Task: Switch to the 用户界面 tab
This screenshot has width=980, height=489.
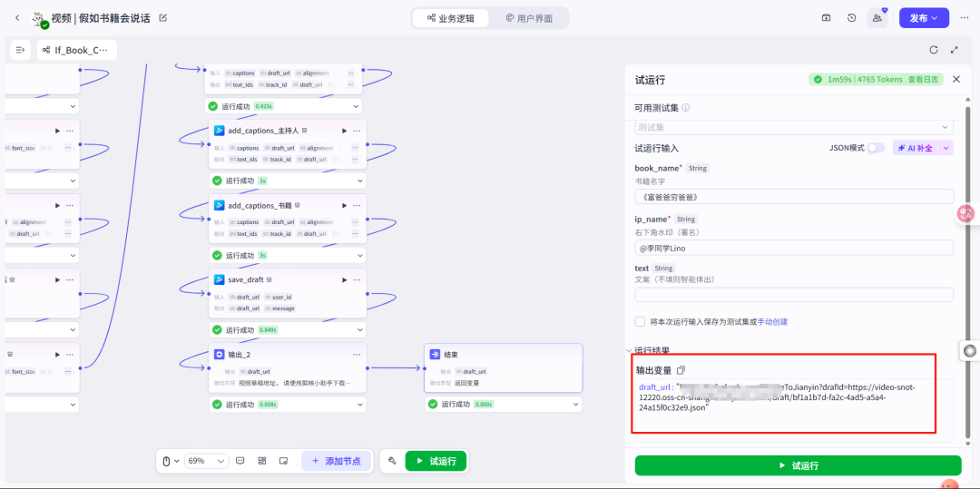Action: tap(529, 18)
